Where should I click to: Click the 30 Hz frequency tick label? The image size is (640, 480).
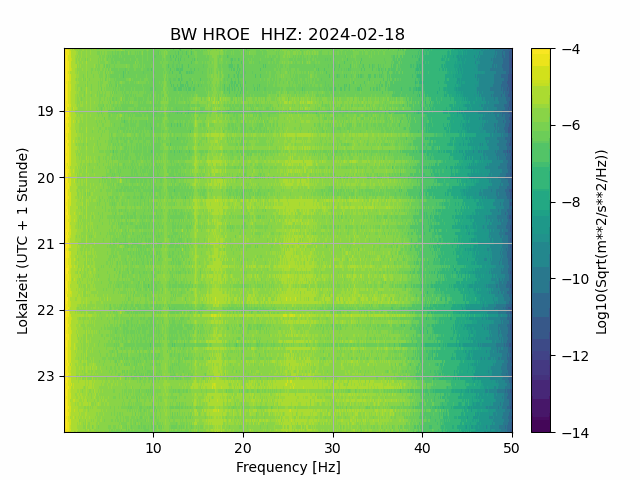(x=333, y=448)
